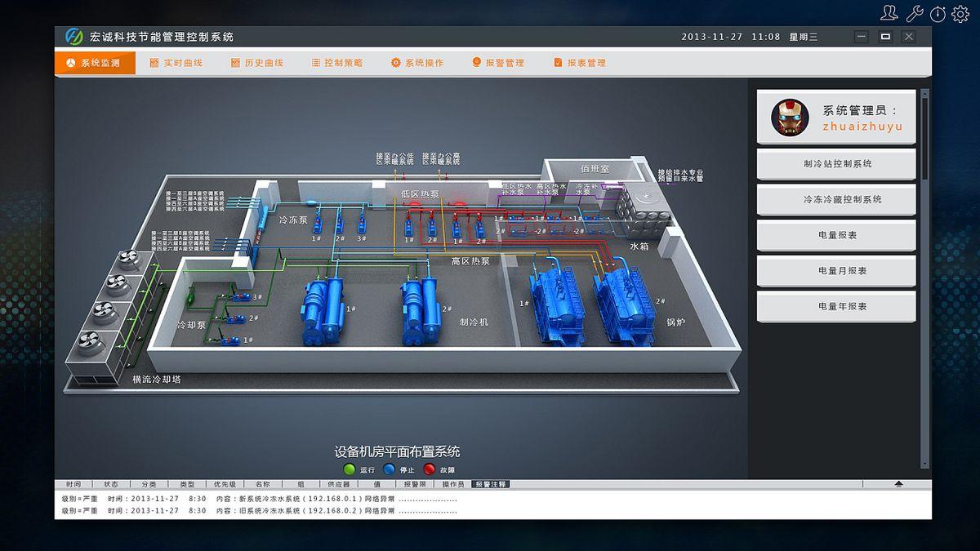Select chiller unit 2# beside 制冷机 label
980x551 pixels.
(421, 311)
